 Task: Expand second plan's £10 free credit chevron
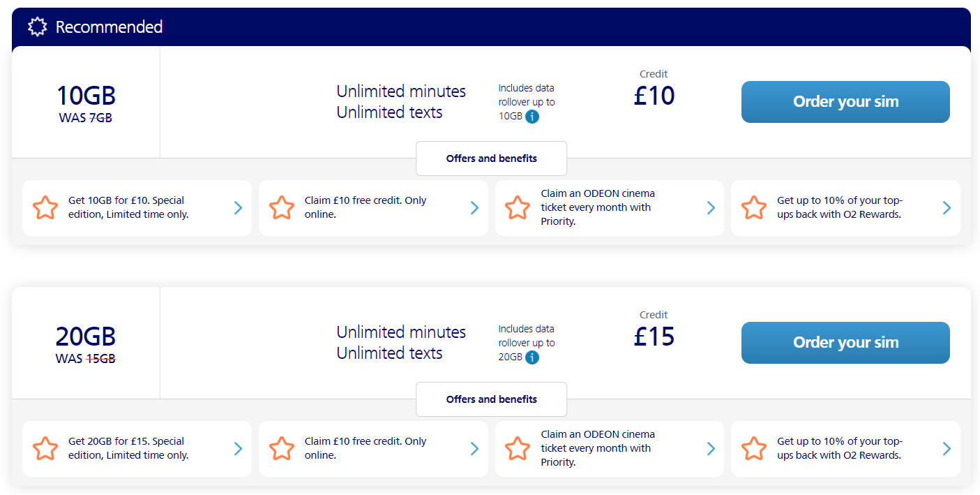click(474, 449)
